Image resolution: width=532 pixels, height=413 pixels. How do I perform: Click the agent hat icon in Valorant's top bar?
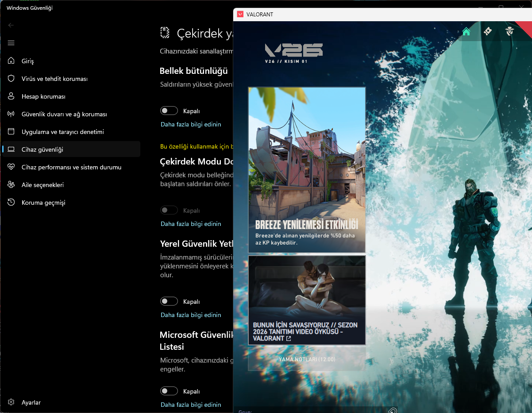click(x=509, y=31)
